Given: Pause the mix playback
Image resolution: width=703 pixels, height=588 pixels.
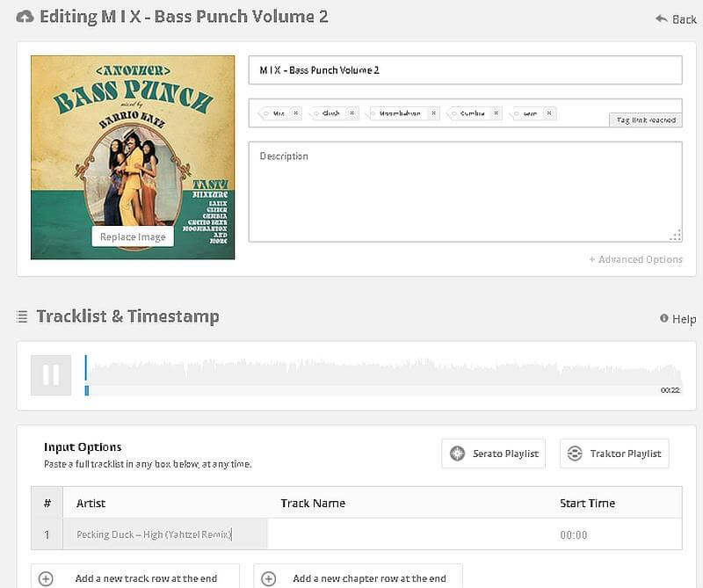Looking at the screenshot, I should (x=51, y=375).
